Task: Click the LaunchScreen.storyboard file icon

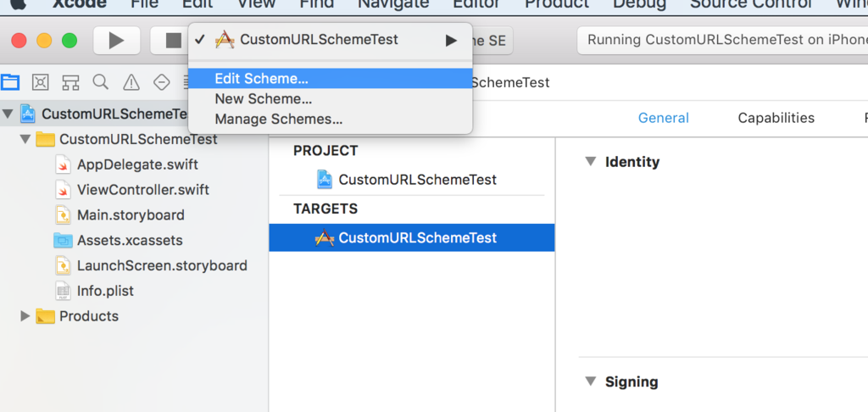Action: pos(63,266)
